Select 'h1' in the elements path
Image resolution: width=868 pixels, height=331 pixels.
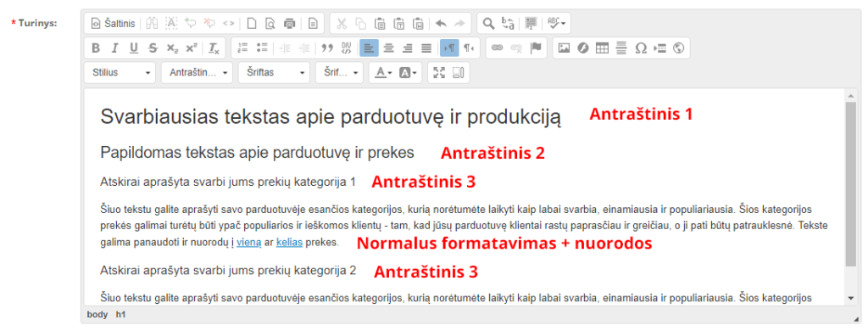[120, 314]
